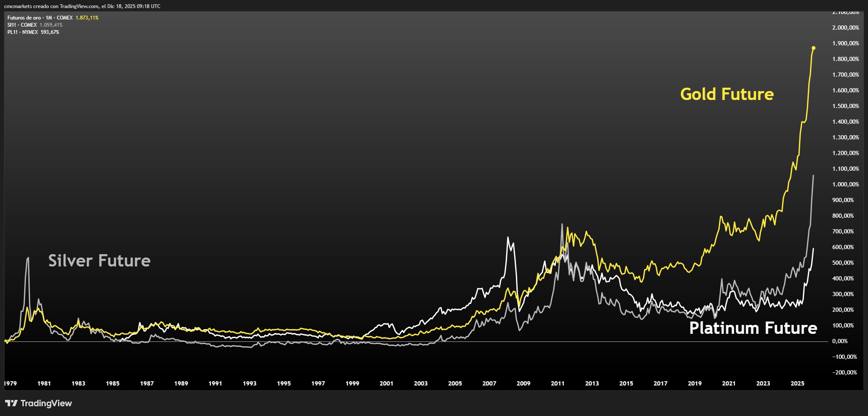The width and height of the screenshot is (868, 416).
Task: Click the Silver Future text label
Action: pos(100,261)
